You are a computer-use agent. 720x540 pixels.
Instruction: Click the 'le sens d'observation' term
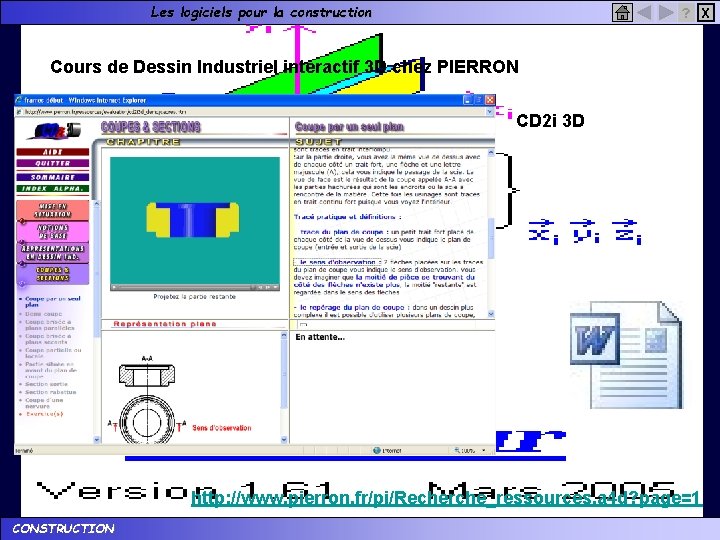[338, 262]
